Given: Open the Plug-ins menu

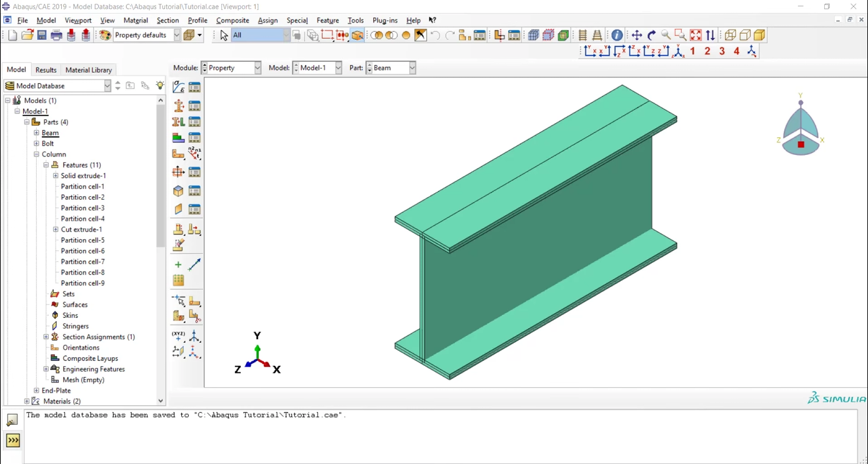Looking at the screenshot, I should pyautogui.click(x=385, y=21).
